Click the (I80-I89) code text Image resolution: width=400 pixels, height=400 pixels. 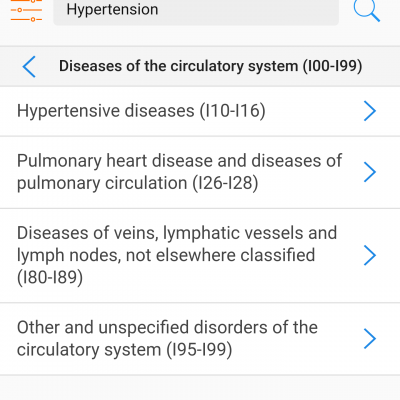(50, 277)
